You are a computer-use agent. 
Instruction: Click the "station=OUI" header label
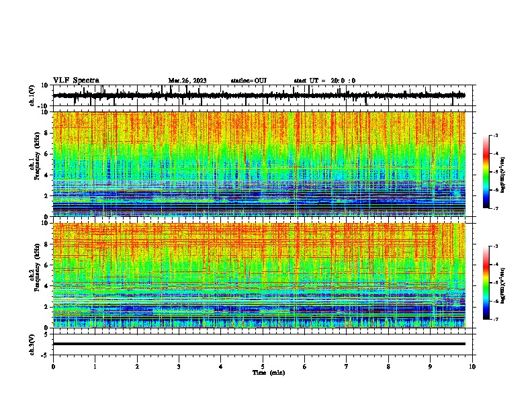click(249, 81)
